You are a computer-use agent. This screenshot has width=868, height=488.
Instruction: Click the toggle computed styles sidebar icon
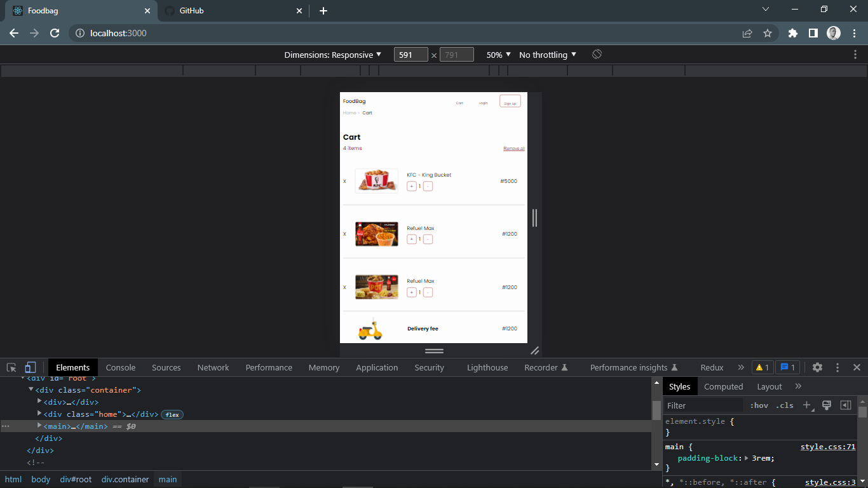[x=845, y=405]
